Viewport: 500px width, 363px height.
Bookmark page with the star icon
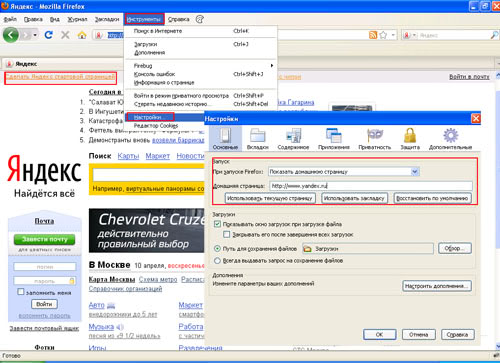pyautogui.click(x=383, y=35)
